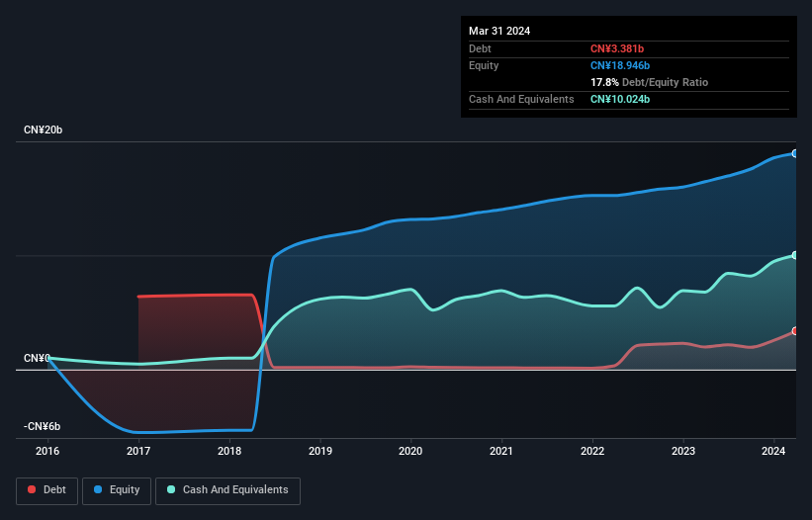Toggle Cash And Equivalents legend button
Screen dimensions: 812x520
click(227, 490)
